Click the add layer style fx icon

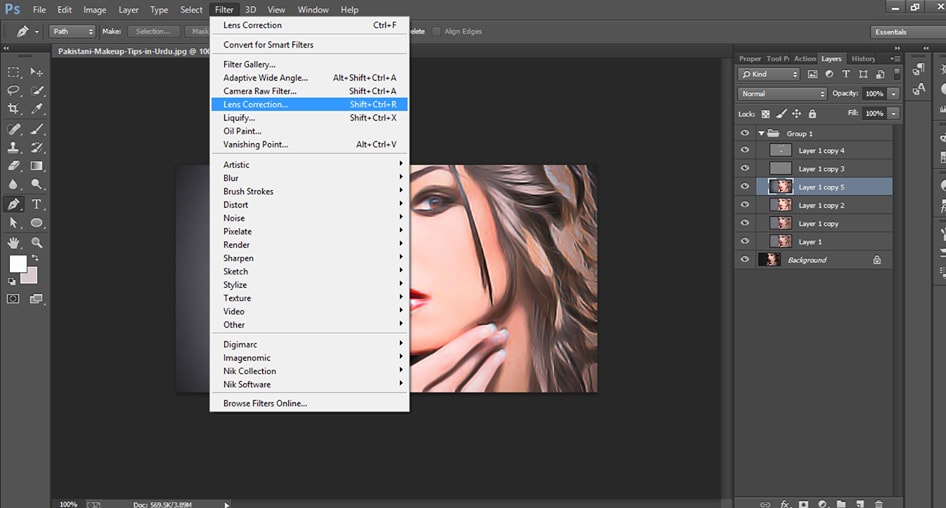[786, 503]
